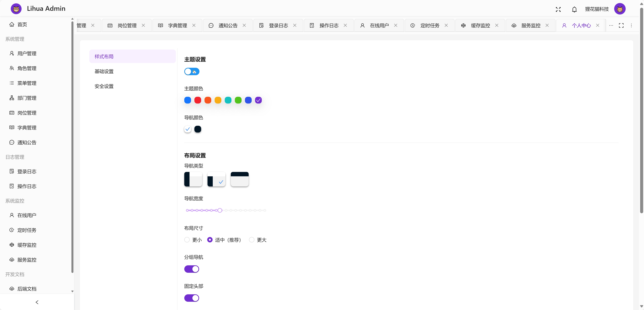Open 后端文档 in the sidebar

point(36,288)
